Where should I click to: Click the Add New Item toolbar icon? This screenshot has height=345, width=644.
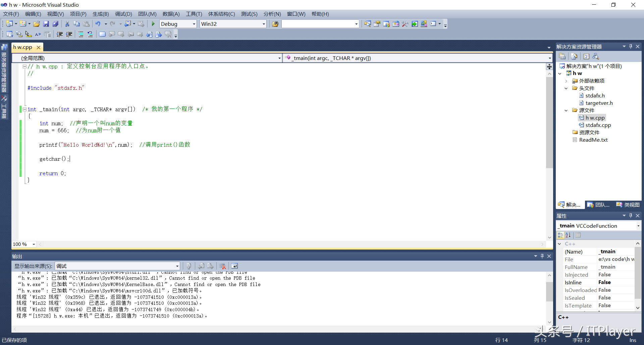coord(23,24)
